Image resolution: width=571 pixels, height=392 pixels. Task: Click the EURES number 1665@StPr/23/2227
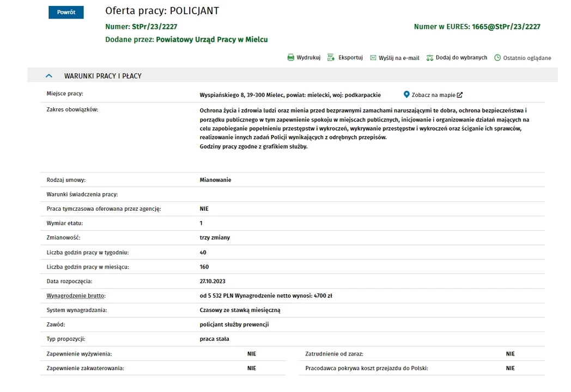(x=506, y=27)
